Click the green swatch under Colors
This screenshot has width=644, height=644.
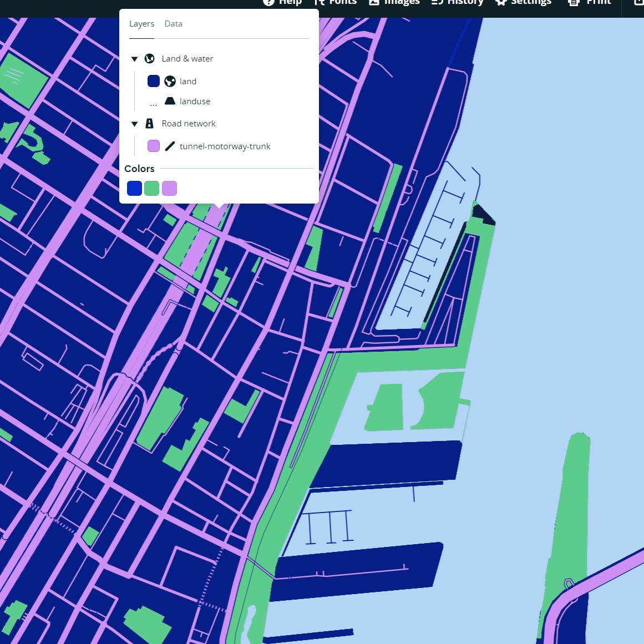tap(151, 188)
